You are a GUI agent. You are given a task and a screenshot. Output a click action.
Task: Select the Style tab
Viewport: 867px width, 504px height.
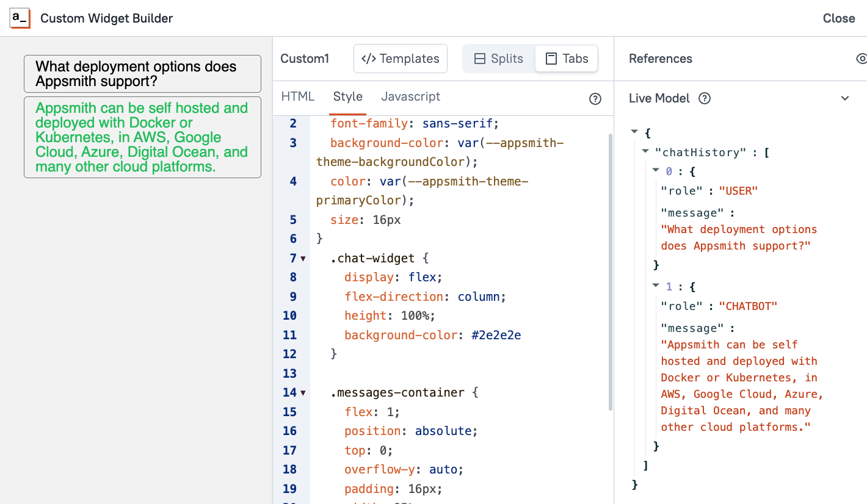tap(348, 96)
